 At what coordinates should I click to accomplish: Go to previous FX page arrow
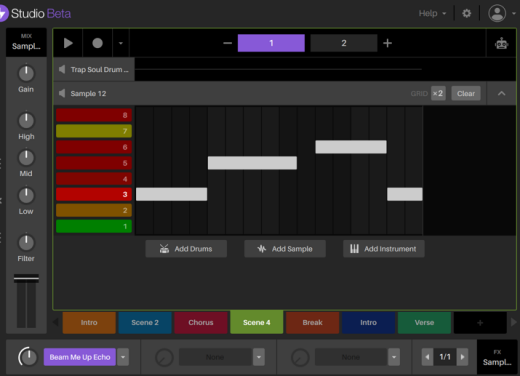tap(427, 357)
